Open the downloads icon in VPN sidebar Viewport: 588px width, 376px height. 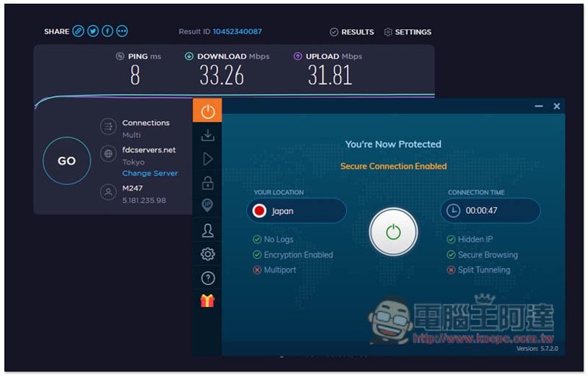pos(207,135)
